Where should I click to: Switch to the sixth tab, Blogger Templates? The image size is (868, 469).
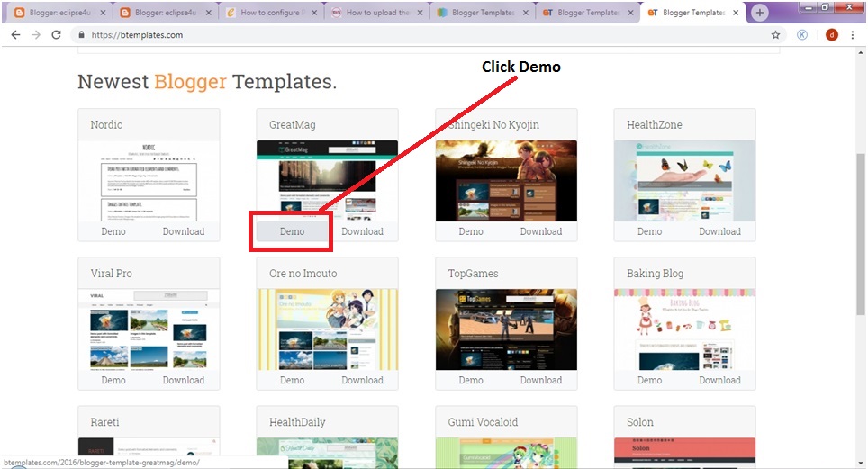(x=588, y=13)
